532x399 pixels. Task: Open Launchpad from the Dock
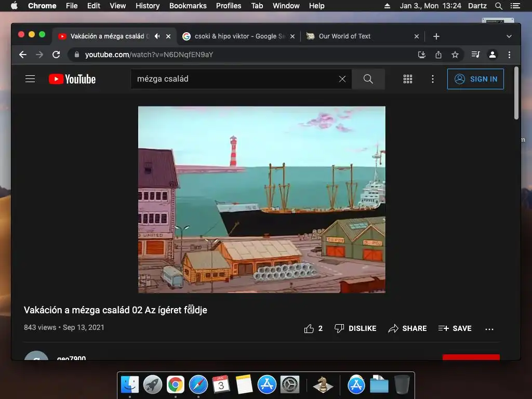click(153, 385)
